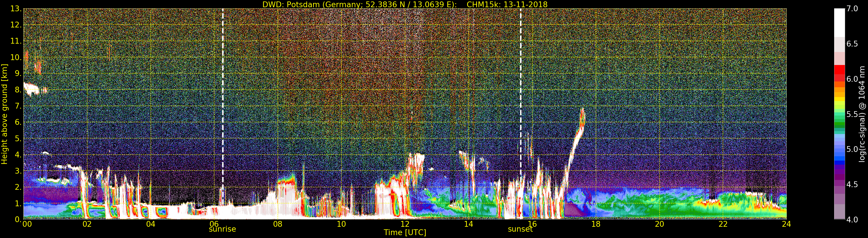This screenshot has height=238, width=868.
Task: Click the height axis tick label '3.'
Action: point(18,171)
